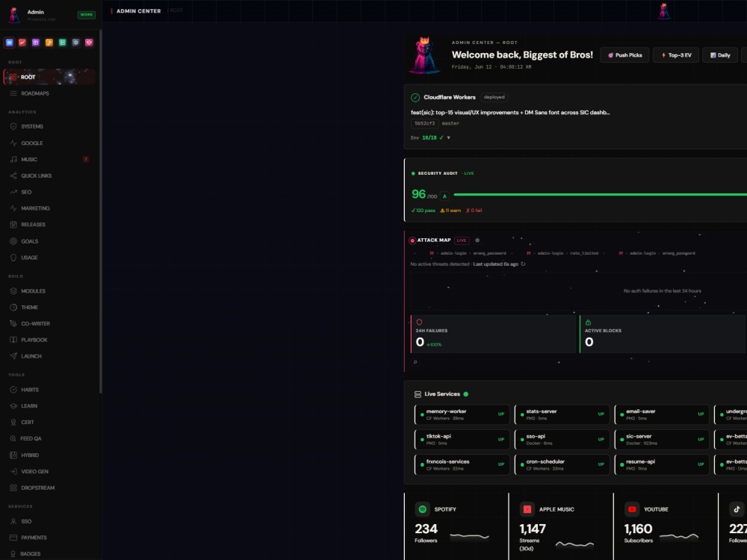Open the Systems analytics page
Viewport: 747px width, 560px height.
pos(49,126)
